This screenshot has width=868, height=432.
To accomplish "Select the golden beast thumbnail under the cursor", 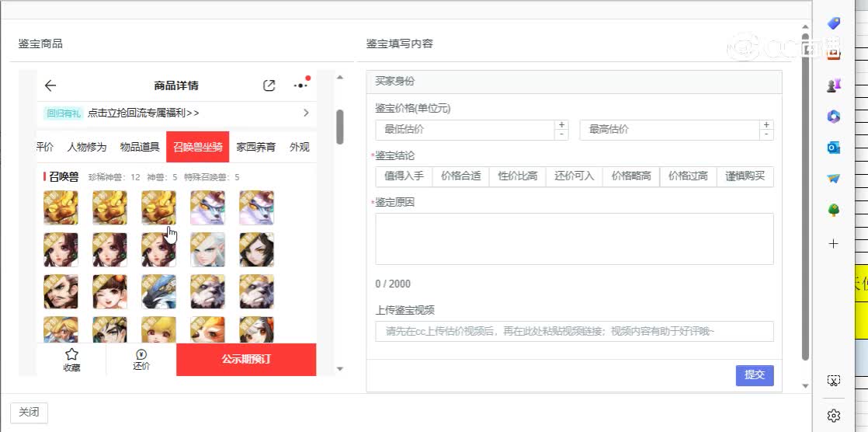I will 158,207.
